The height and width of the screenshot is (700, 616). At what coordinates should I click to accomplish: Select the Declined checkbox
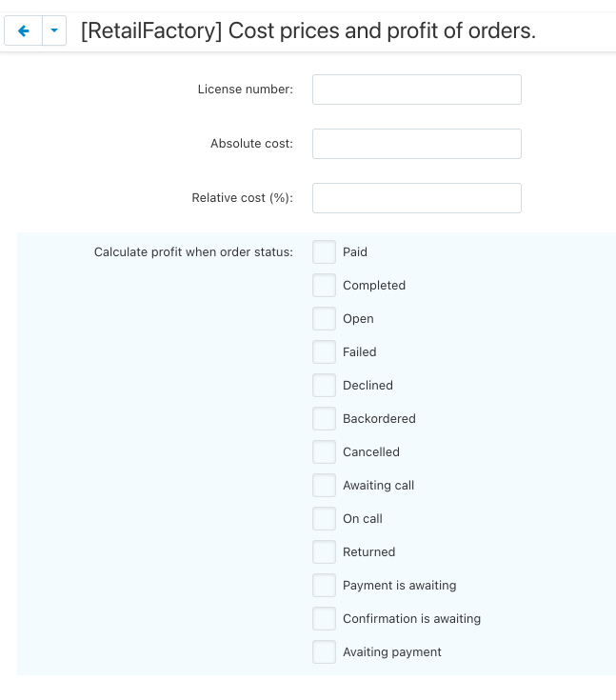click(325, 386)
